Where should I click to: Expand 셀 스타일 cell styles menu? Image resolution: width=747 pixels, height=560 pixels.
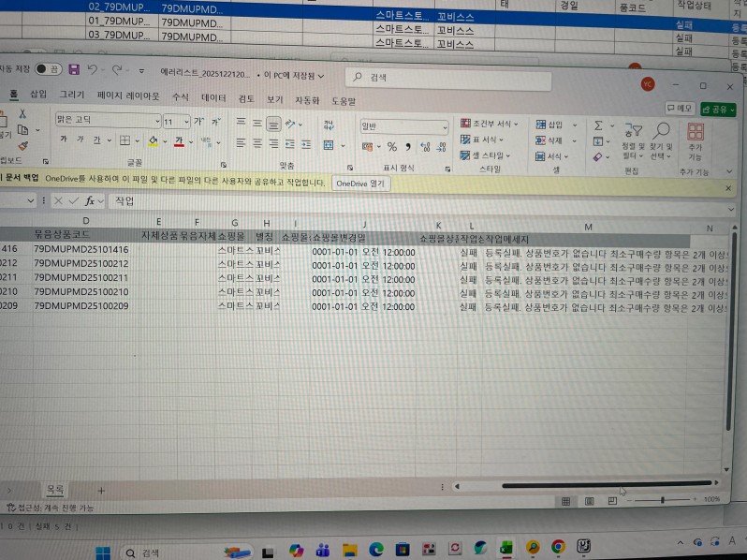pos(485,155)
